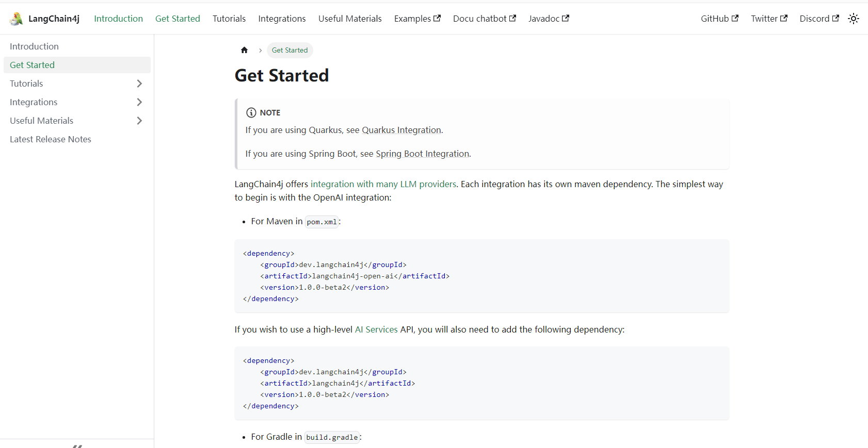Click the artifactId langchain4j line in second block
This screenshot has width=868, height=448.
(337, 383)
